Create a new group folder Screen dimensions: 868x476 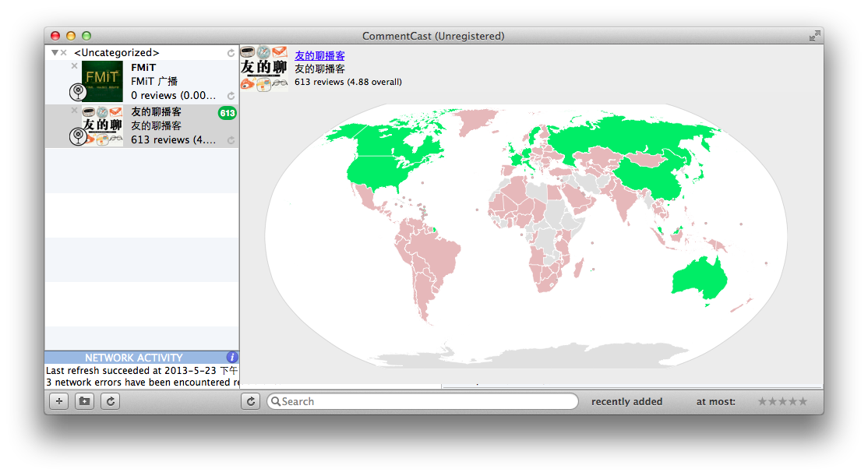click(85, 401)
